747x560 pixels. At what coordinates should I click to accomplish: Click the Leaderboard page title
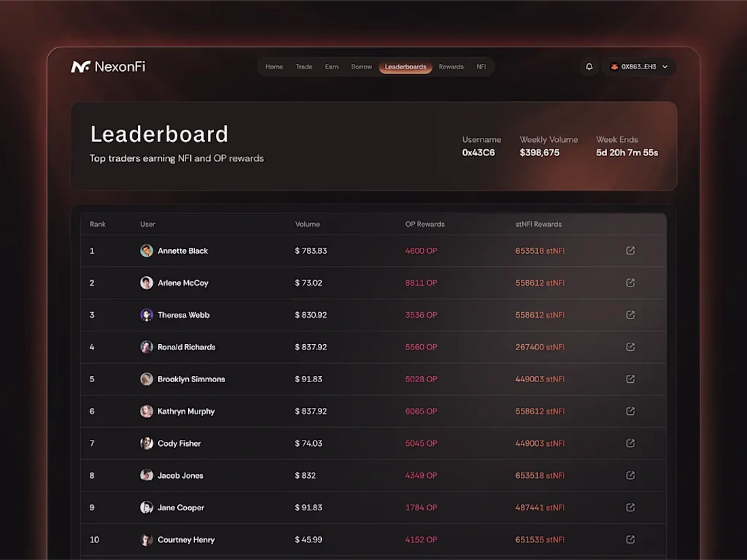coord(159,134)
